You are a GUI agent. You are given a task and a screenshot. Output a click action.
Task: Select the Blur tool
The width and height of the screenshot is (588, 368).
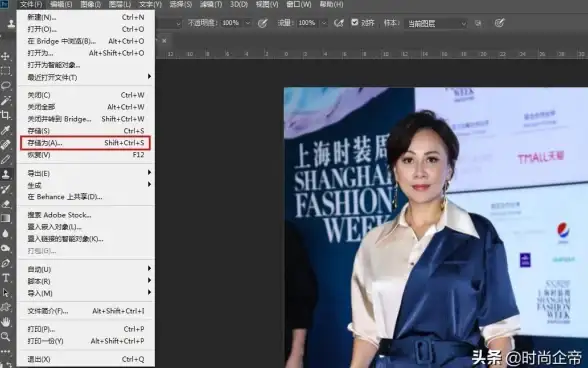6,233
